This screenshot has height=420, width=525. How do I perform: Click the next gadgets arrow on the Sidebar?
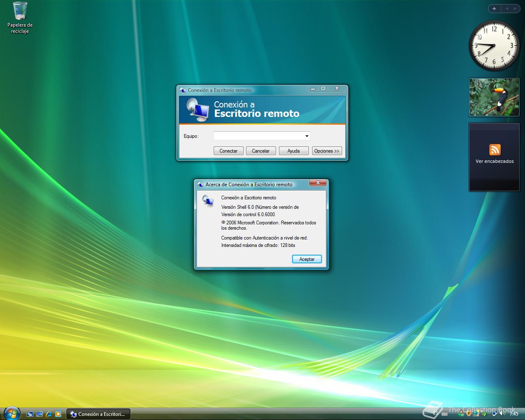tap(515, 9)
